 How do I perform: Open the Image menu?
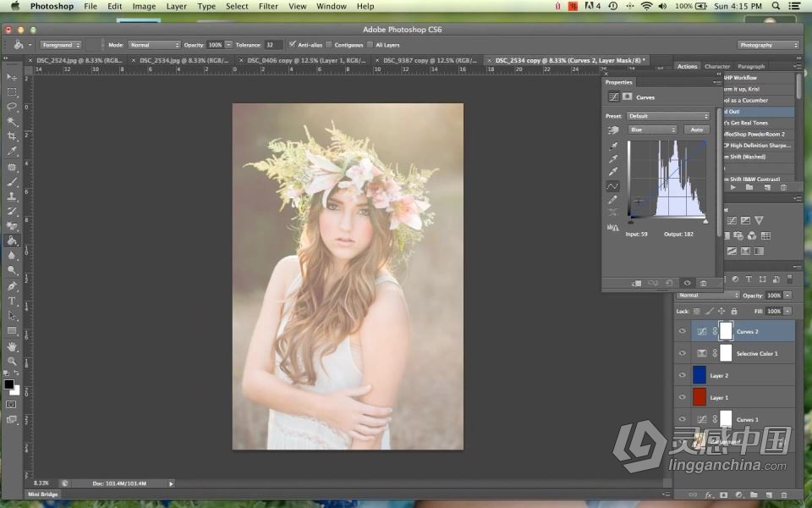(x=144, y=6)
